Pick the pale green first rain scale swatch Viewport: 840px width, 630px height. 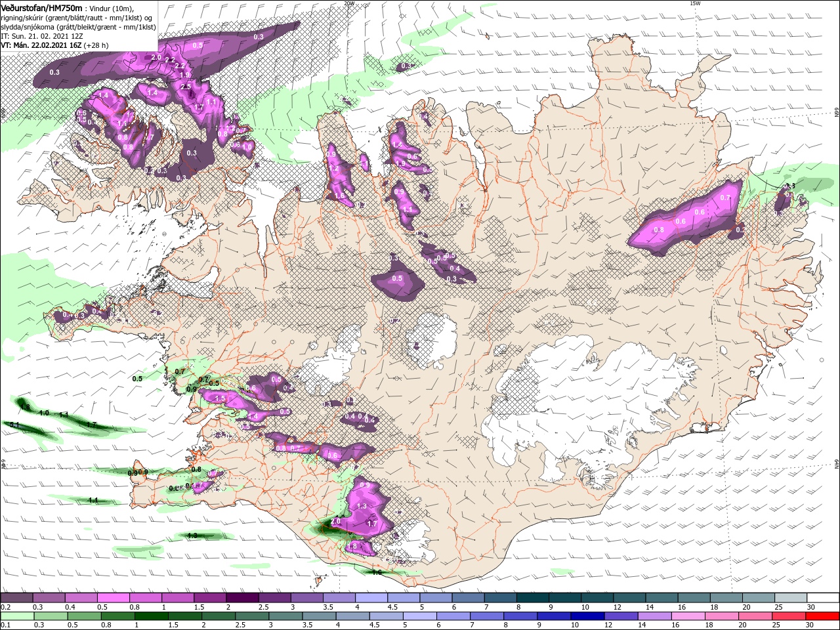[18, 616]
